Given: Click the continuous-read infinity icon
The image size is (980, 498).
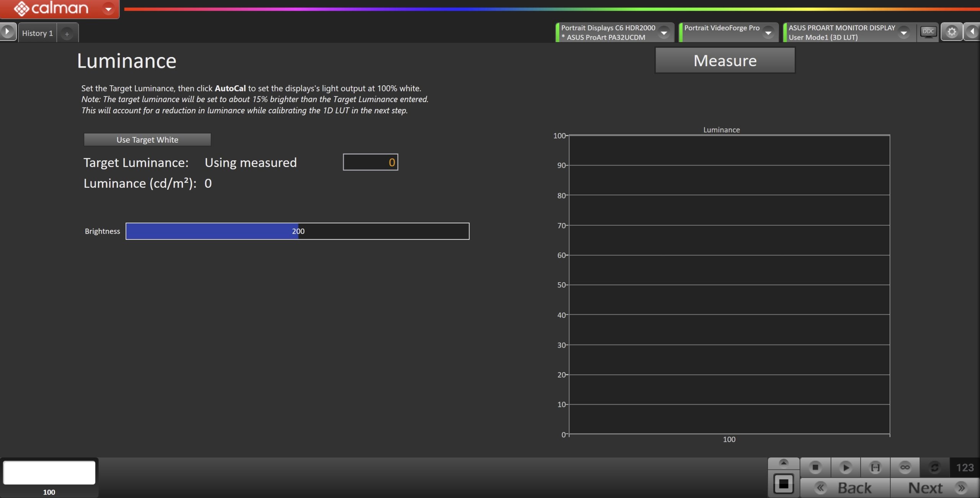Looking at the screenshot, I should click(905, 467).
